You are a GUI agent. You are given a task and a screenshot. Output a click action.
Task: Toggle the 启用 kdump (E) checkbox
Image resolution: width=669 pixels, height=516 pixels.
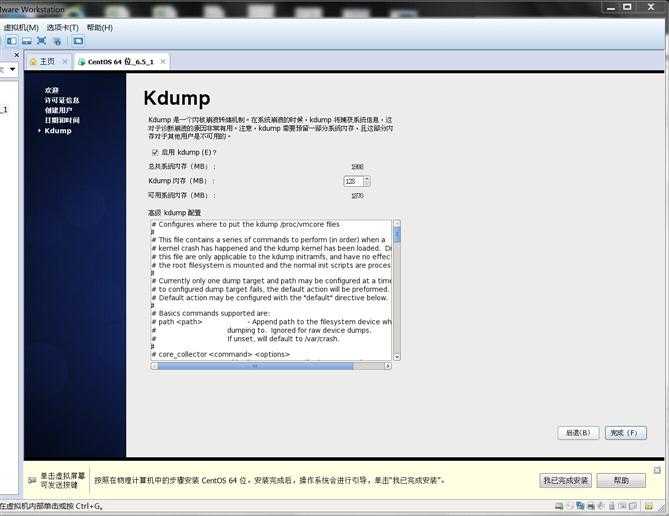point(155,152)
